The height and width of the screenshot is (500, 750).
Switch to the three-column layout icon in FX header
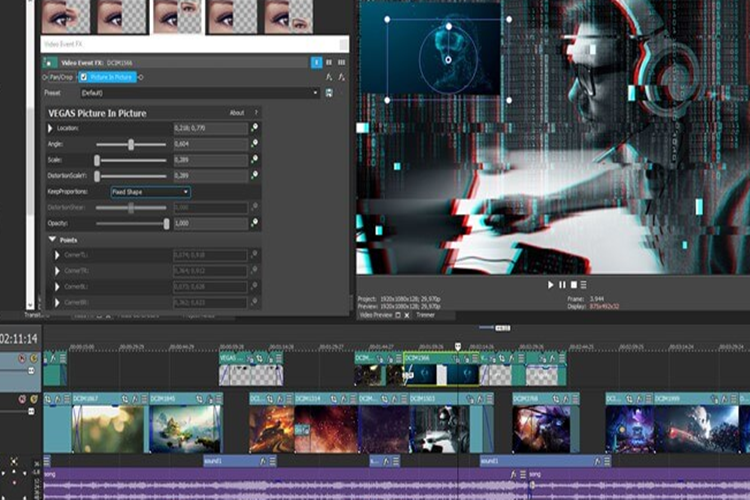342,63
